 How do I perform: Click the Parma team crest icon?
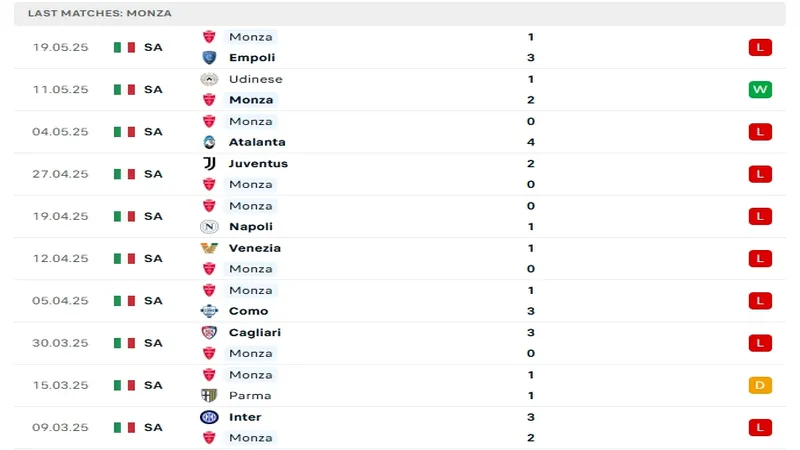209,395
